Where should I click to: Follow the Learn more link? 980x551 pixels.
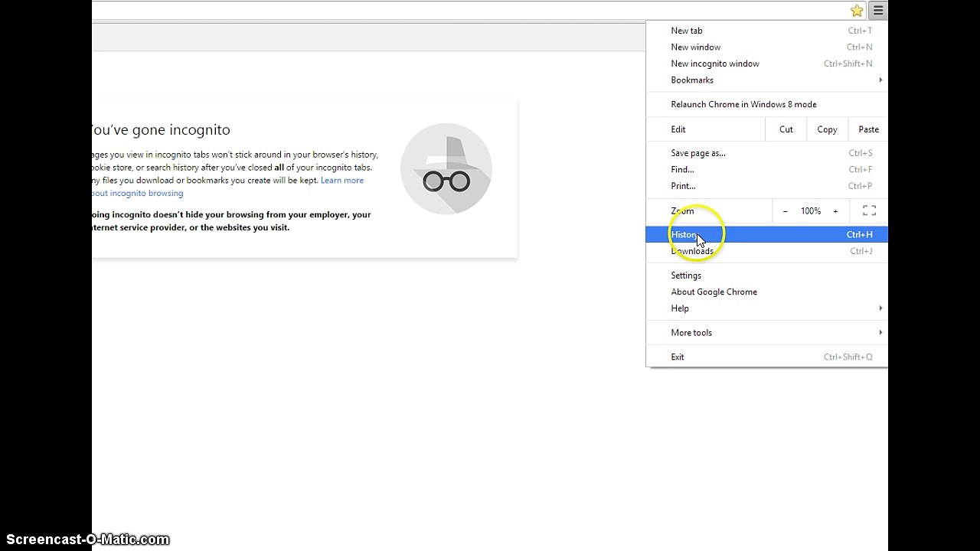coord(342,181)
